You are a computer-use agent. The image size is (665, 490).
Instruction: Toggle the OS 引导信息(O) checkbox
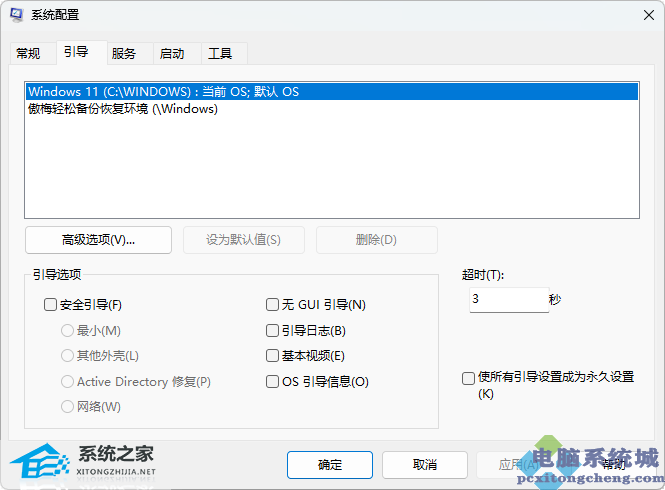click(x=272, y=381)
